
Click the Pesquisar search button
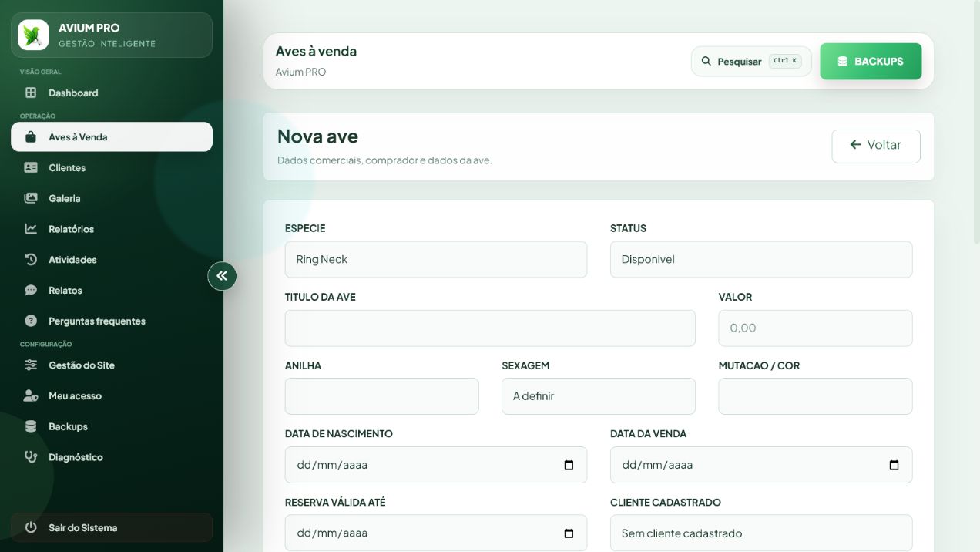click(751, 62)
